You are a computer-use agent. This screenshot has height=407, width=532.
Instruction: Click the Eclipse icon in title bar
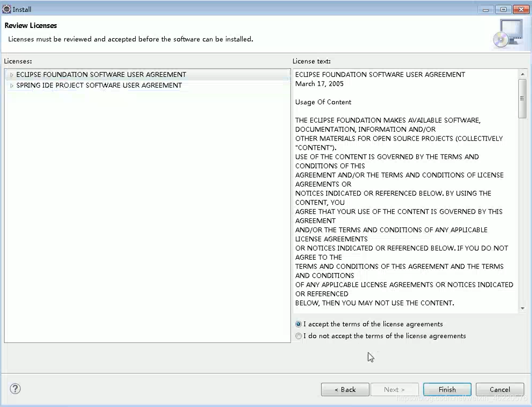tap(6, 9)
